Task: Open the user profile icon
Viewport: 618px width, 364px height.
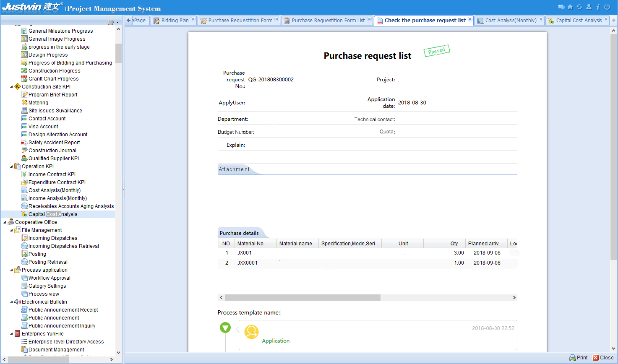Action: tap(589, 7)
